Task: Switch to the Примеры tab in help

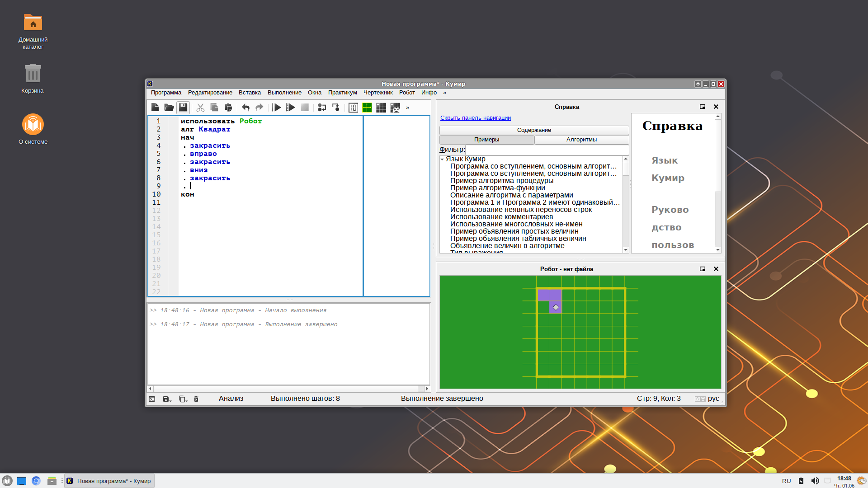Action: point(487,140)
